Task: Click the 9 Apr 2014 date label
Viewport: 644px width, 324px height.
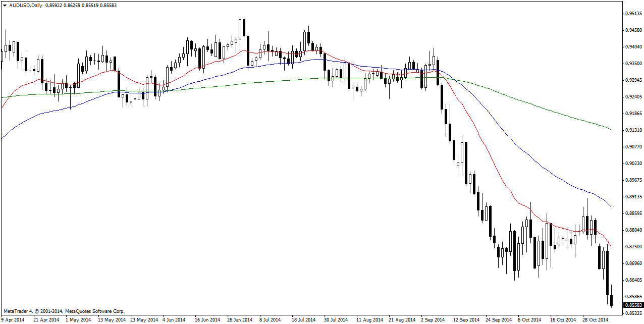Action: coord(13,320)
